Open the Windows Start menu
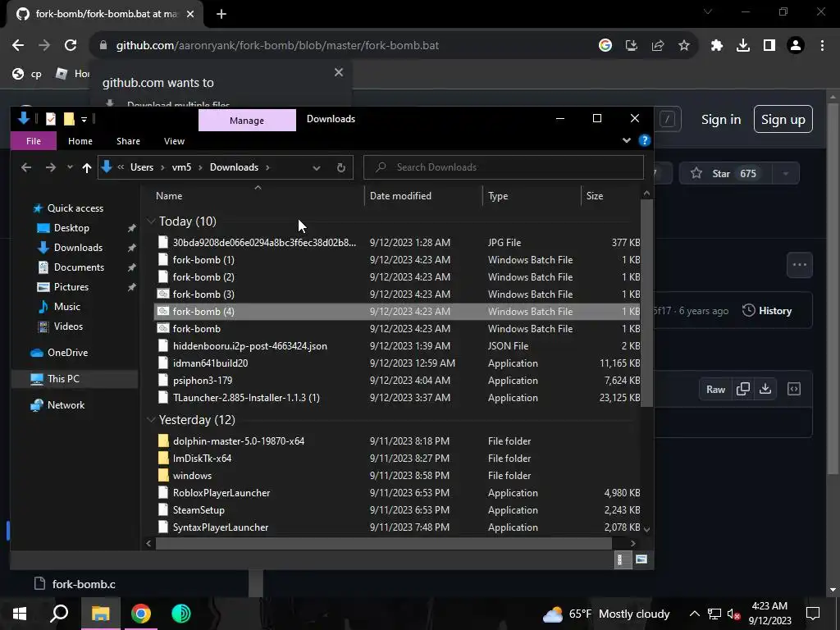840x630 pixels. [20, 614]
